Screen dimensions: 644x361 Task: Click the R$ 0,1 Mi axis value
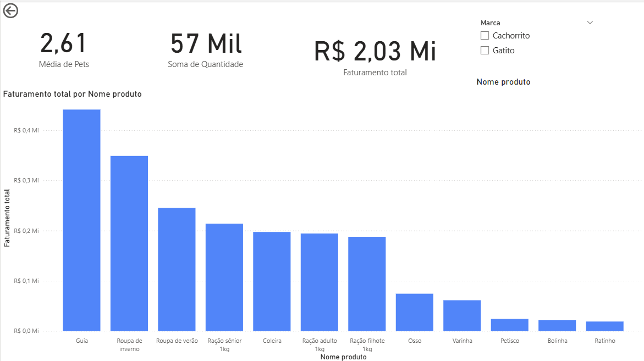pyautogui.click(x=26, y=281)
